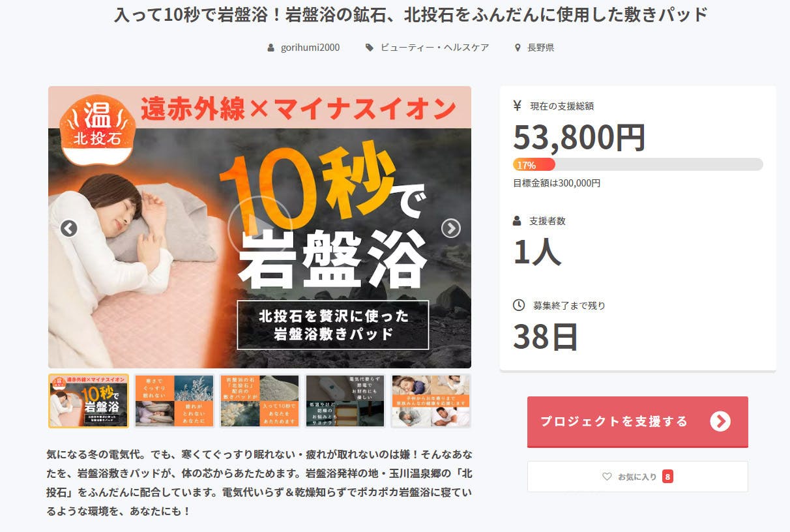Click the next slide arrow on the carousel
The image size is (790, 532).
[x=450, y=228]
